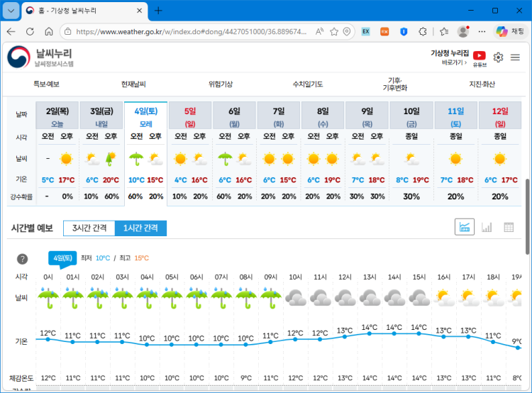Viewport: 532px width, 393px height.
Task: Select the 10일(금) forecast day tab
Action: [x=411, y=116]
